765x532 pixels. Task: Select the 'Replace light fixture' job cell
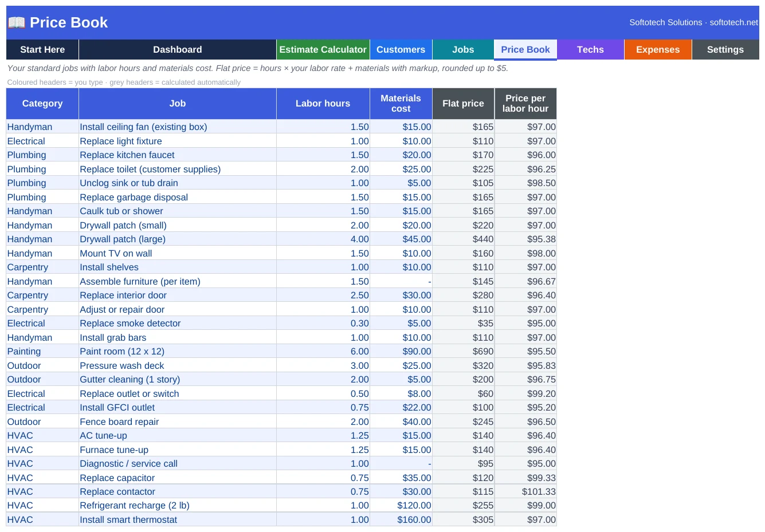[x=178, y=141]
